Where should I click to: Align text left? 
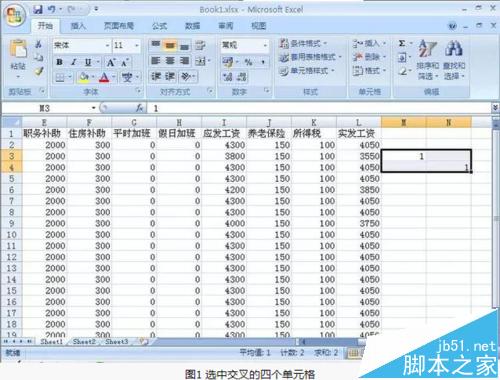coord(156,61)
